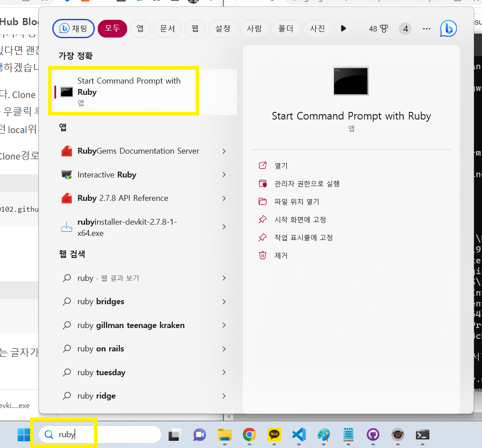Expand the 'ruby - 웹 결과 보기' chevron
This screenshot has height=448, width=482.
[224, 278]
